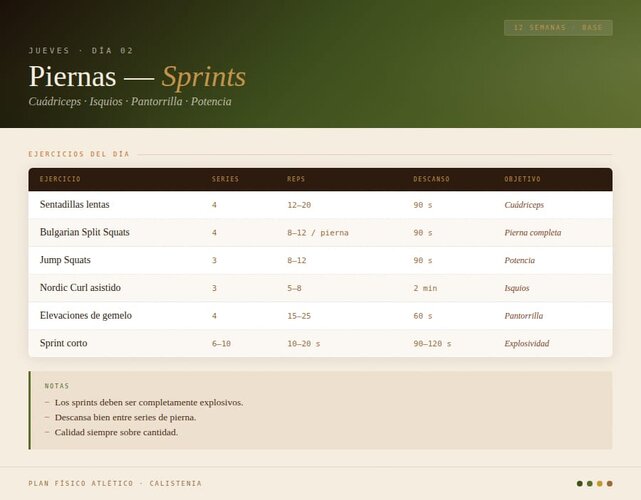Click the 'NOTAS' heading
This screenshot has width=641, height=500.
(x=57, y=386)
